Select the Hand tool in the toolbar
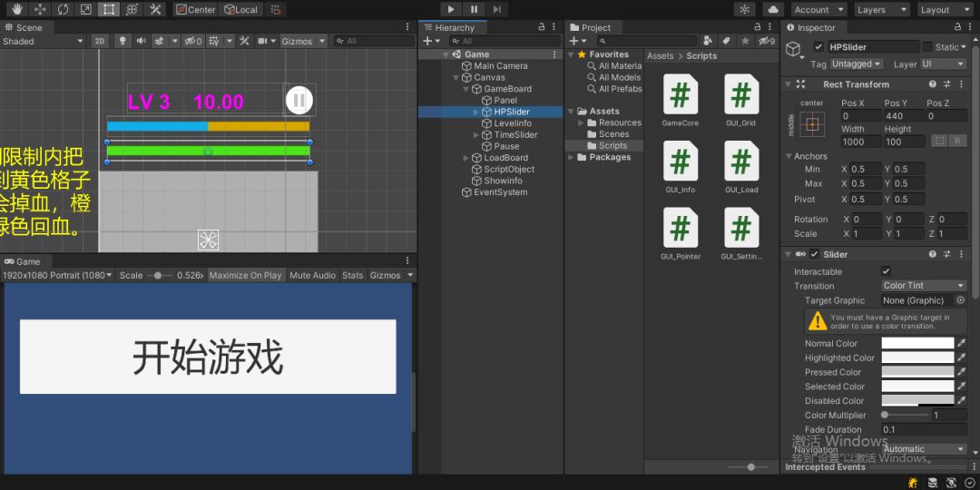The width and height of the screenshot is (980, 490). (16, 9)
